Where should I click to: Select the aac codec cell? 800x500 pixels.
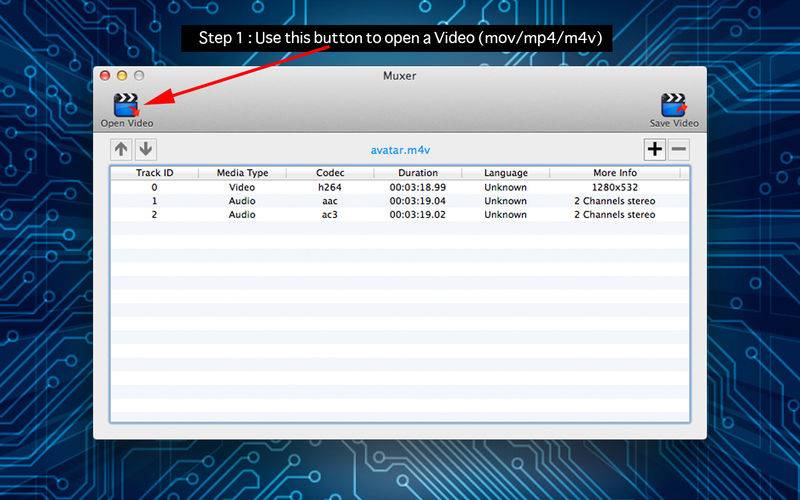(x=330, y=201)
